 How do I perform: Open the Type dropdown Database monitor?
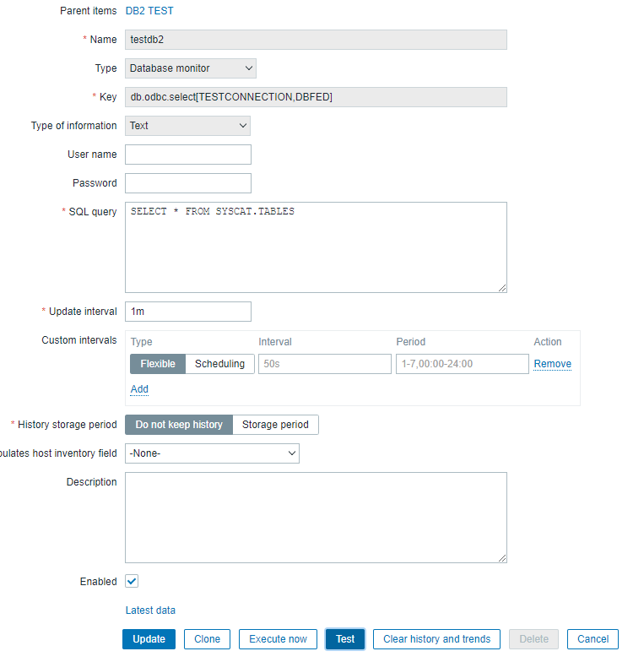pyautogui.click(x=191, y=68)
